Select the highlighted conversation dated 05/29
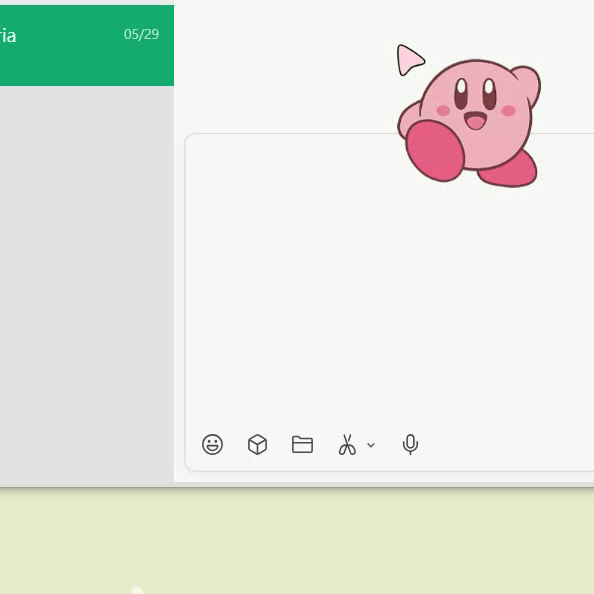594x594 pixels. (x=87, y=45)
